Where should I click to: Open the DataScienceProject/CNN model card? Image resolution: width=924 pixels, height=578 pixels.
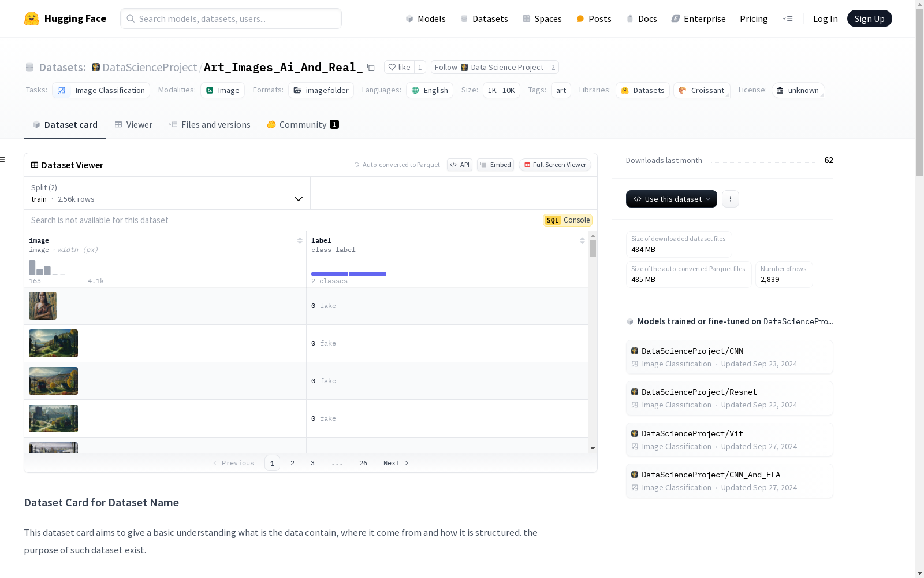729,357
